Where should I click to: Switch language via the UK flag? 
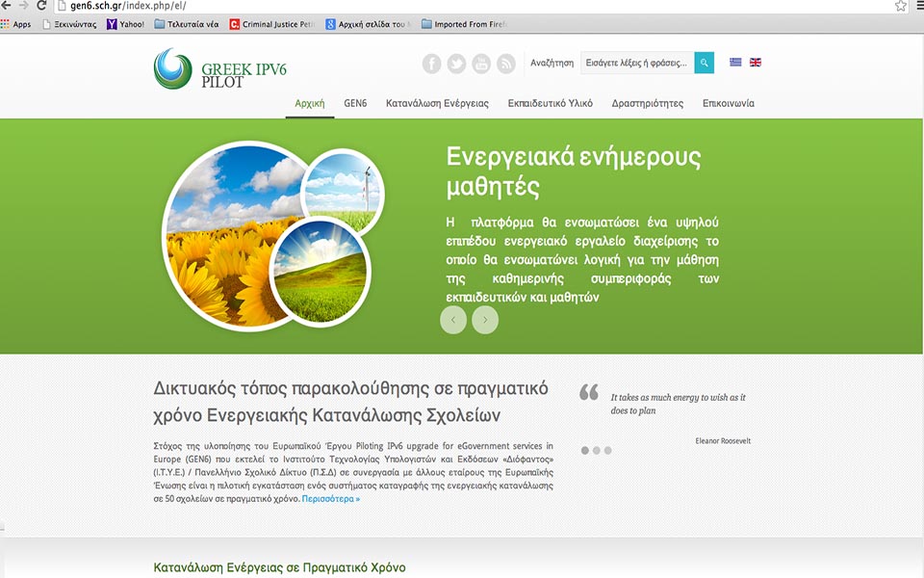756,63
